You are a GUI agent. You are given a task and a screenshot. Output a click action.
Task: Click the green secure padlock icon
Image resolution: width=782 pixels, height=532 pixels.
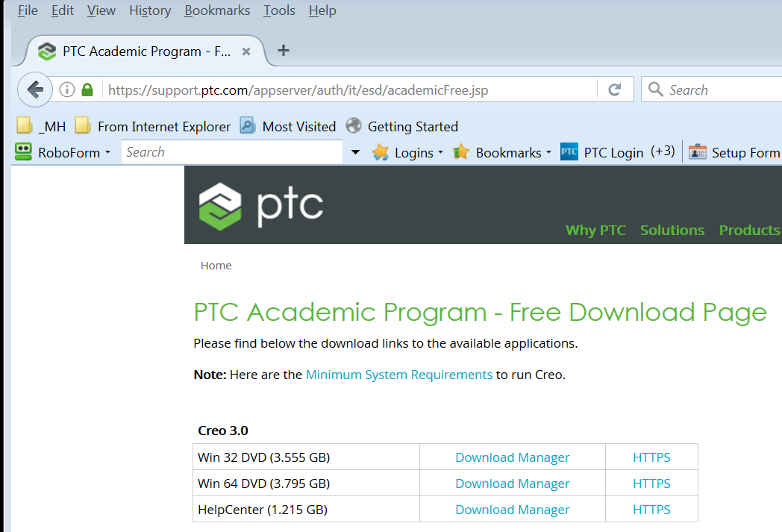(87, 90)
